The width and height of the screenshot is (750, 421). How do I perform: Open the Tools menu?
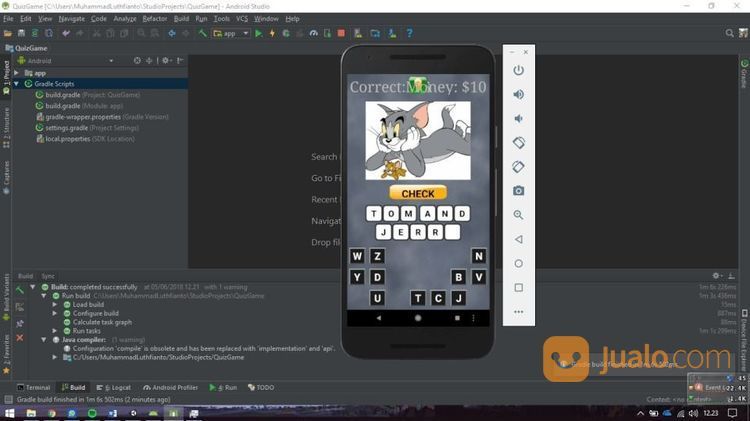tap(221, 19)
